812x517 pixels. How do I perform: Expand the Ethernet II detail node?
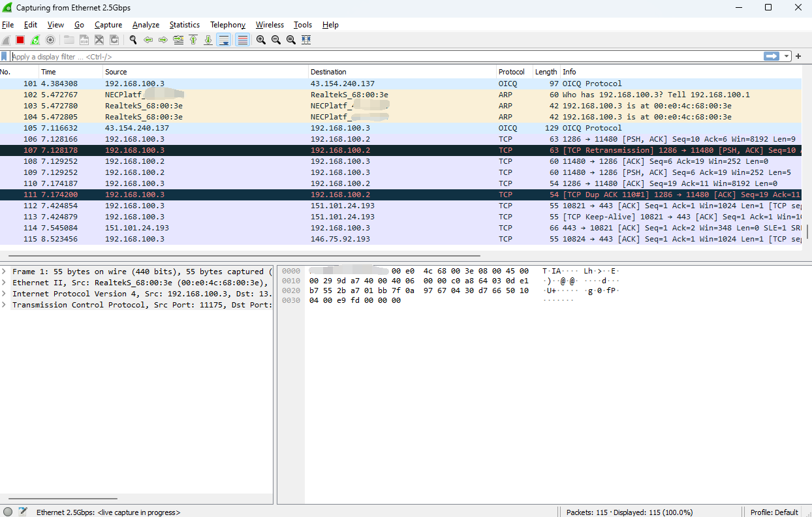(x=4, y=283)
